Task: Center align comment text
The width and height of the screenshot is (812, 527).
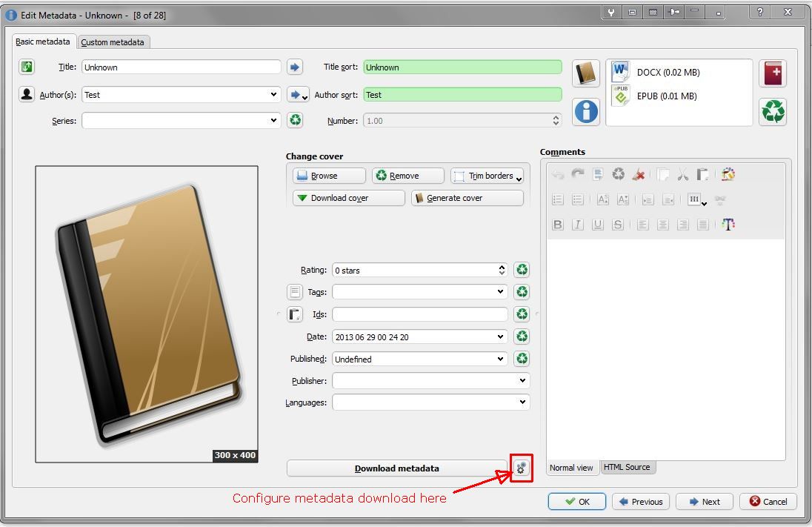Action: [663, 225]
